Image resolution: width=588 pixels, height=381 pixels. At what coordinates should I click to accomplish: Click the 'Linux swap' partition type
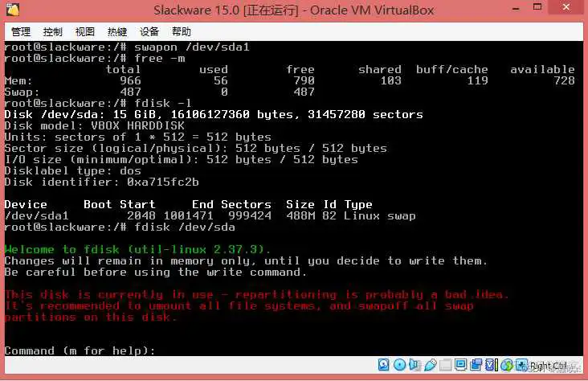pos(379,216)
